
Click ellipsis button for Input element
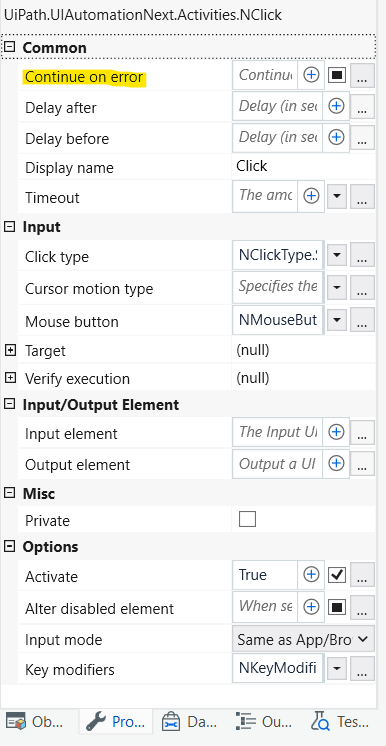362,433
